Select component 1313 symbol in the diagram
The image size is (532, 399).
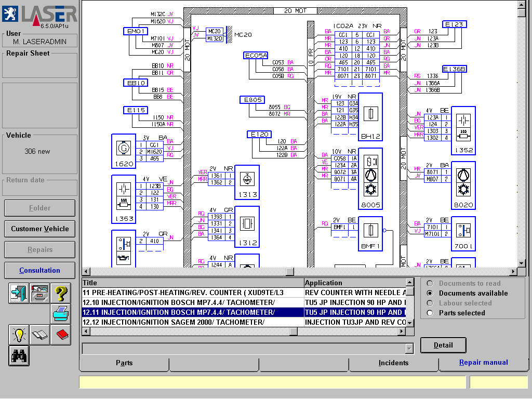pyautogui.click(x=247, y=182)
